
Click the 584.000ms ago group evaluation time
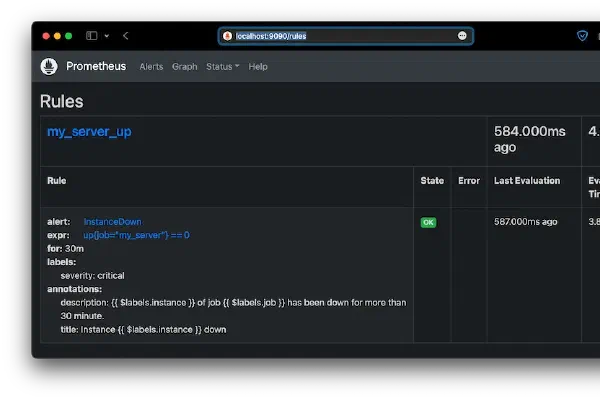pyautogui.click(x=530, y=139)
